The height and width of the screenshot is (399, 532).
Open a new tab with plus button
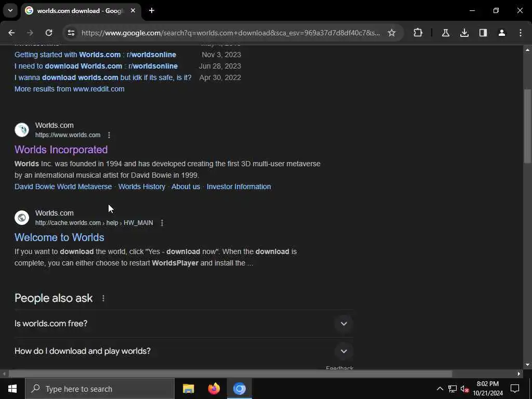(152, 10)
